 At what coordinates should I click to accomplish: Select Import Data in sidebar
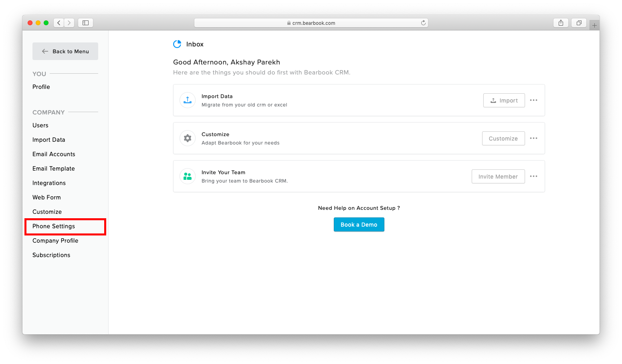49,140
